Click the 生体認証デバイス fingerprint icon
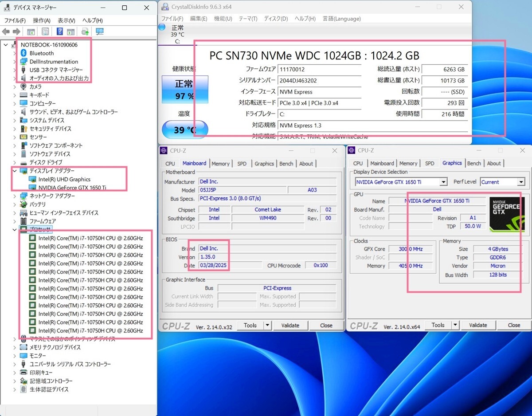This screenshot has height=416, width=532. point(23,389)
